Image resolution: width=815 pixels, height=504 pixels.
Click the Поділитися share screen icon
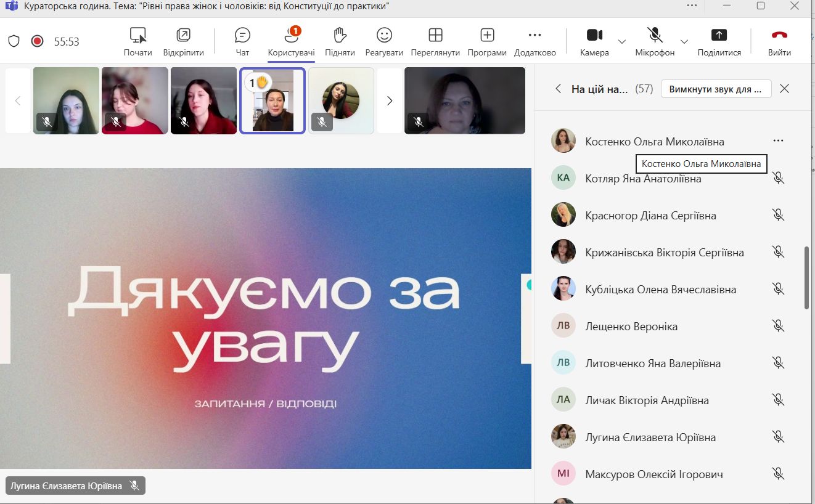click(x=719, y=41)
